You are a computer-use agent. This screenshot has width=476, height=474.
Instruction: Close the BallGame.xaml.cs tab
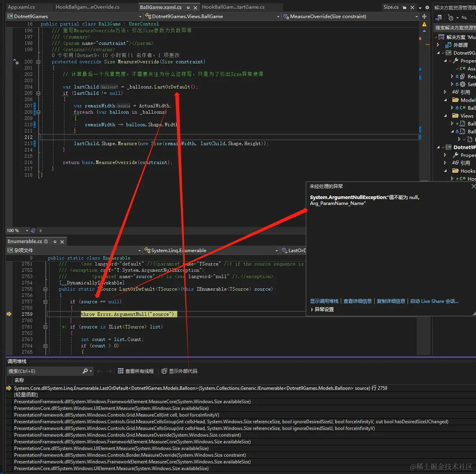coord(195,7)
